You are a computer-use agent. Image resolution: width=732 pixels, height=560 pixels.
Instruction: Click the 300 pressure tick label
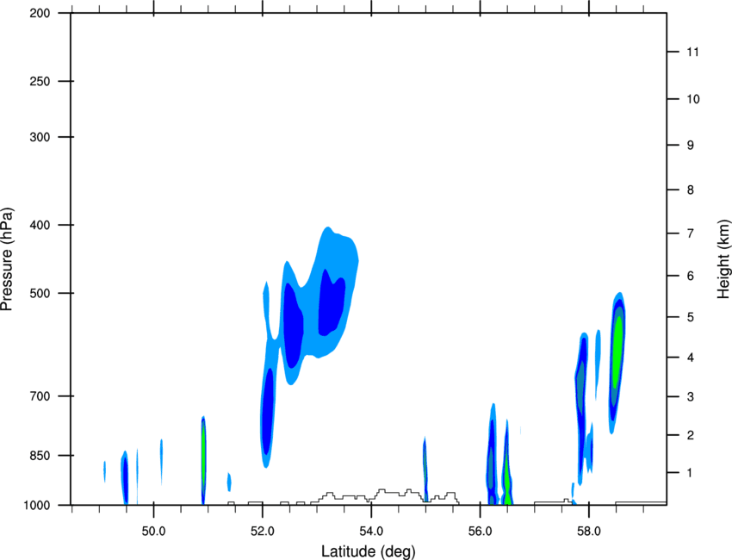tap(40, 137)
